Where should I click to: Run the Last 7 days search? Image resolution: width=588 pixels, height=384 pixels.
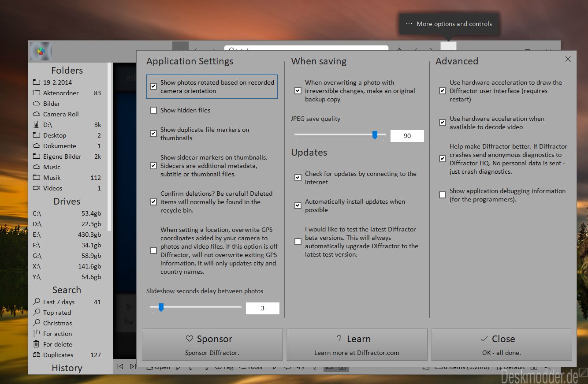point(67,302)
